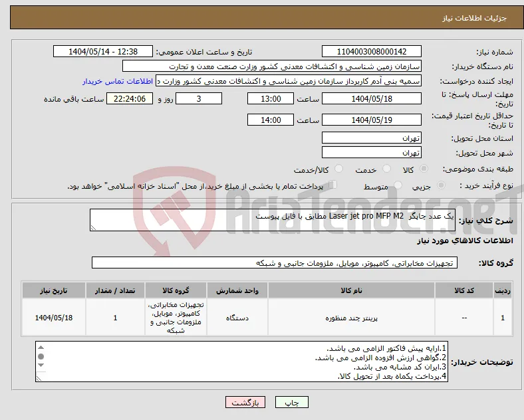524x420 pixels.
Task: Click the delivery province تهران field
Action: tap(372, 138)
